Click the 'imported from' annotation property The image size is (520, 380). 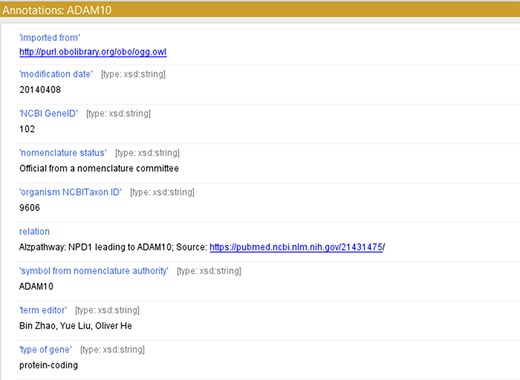point(50,38)
